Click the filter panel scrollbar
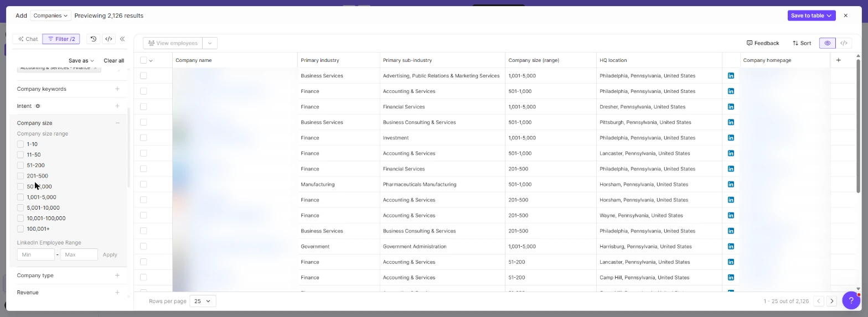 pyautogui.click(x=128, y=147)
